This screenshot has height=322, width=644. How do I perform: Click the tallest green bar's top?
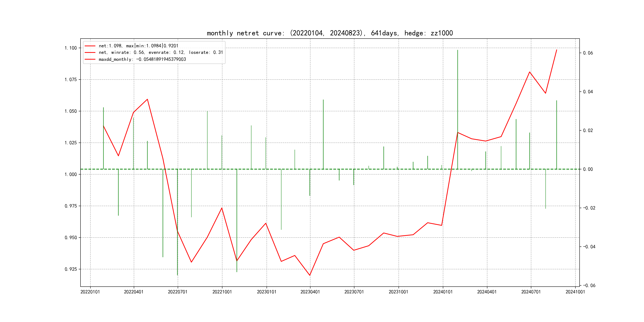point(458,50)
